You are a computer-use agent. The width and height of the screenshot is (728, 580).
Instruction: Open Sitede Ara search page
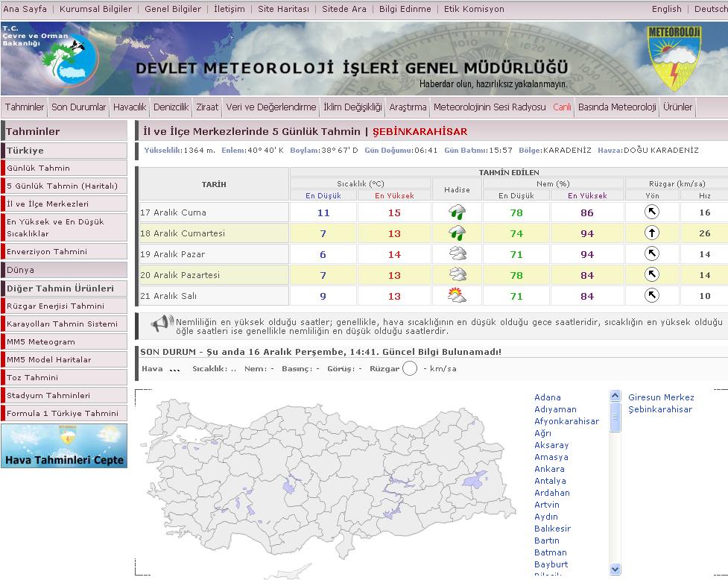click(344, 9)
